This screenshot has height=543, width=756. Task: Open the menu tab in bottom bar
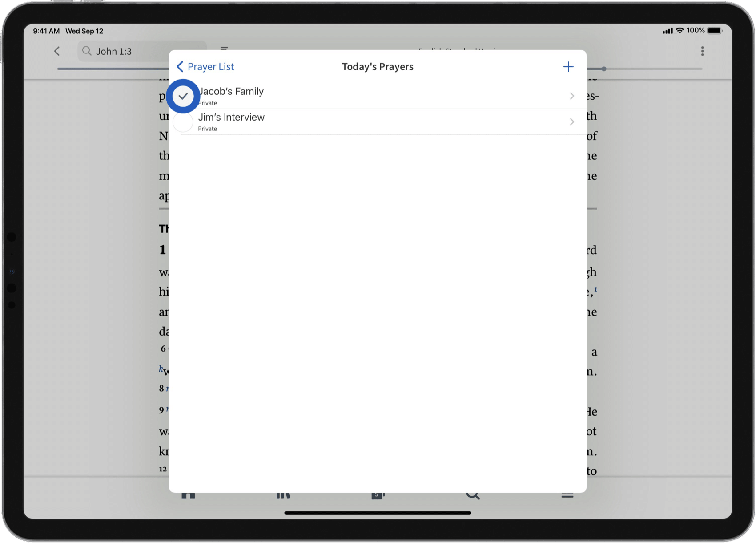click(x=567, y=495)
